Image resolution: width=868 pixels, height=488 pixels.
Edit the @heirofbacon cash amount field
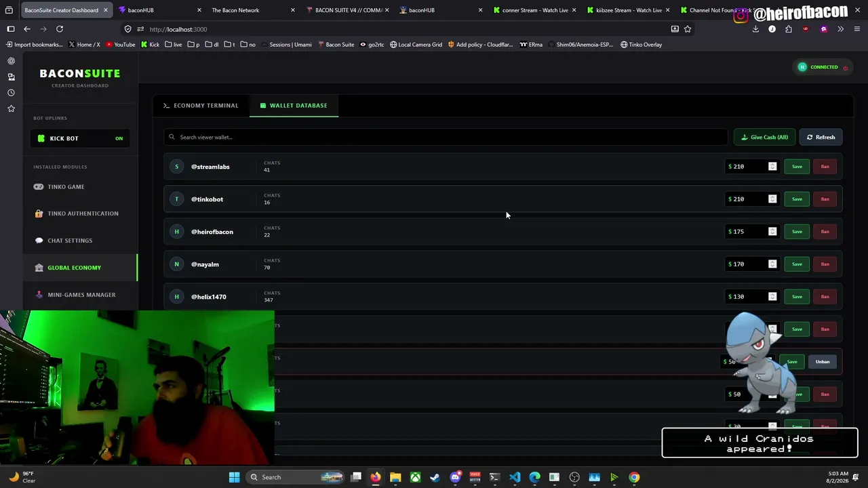pos(751,232)
